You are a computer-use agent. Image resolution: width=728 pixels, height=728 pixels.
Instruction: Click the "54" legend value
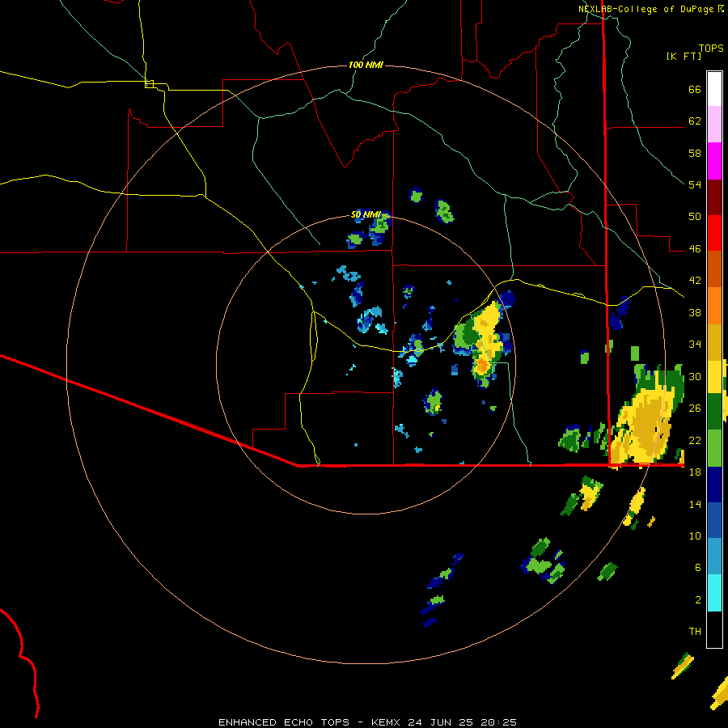[695, 184]
